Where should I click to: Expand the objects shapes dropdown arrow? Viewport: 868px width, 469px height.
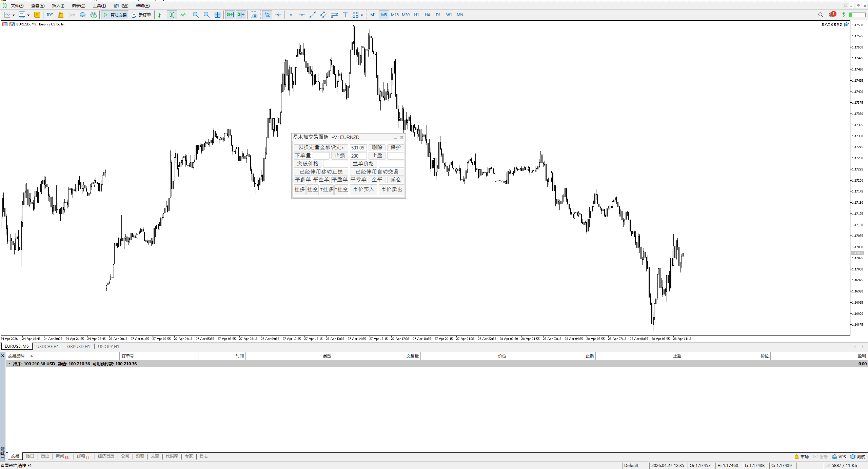pyautogui.click(x=362, y=15)
